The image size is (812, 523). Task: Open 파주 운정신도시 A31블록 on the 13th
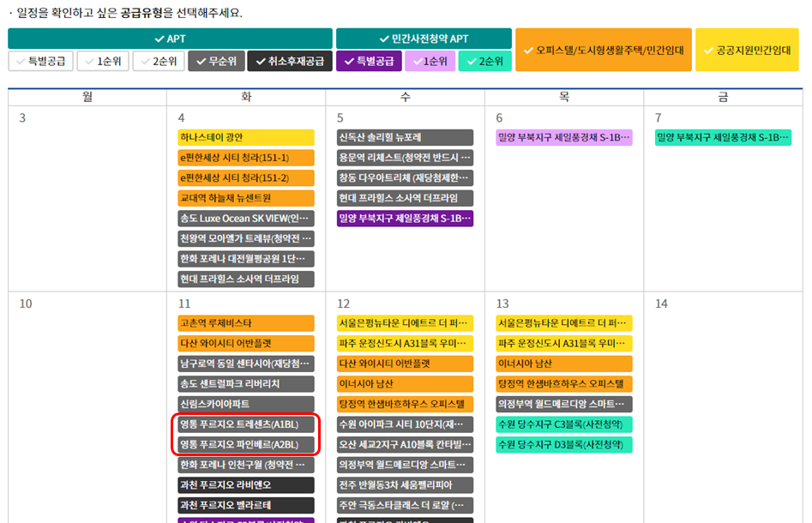pos(564,343)
